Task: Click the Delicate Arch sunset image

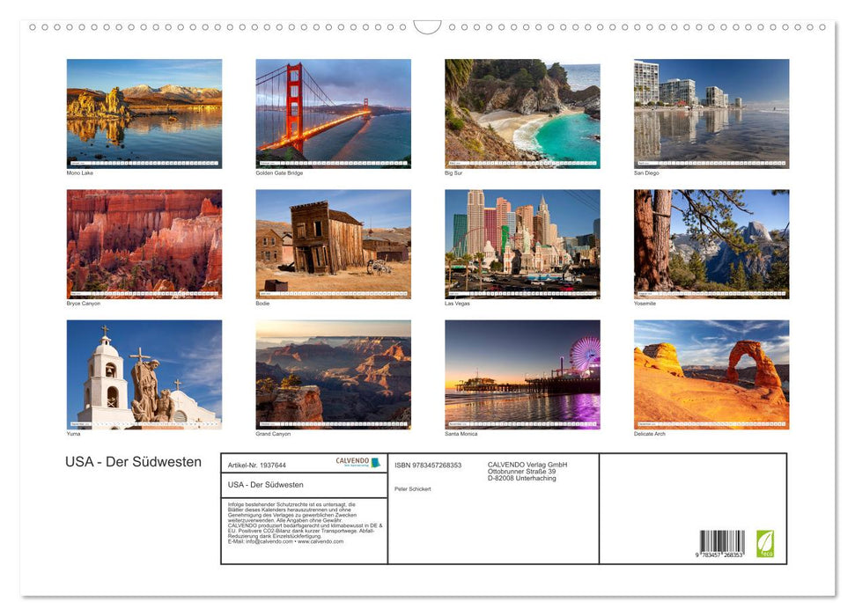Action: [711, 374]
